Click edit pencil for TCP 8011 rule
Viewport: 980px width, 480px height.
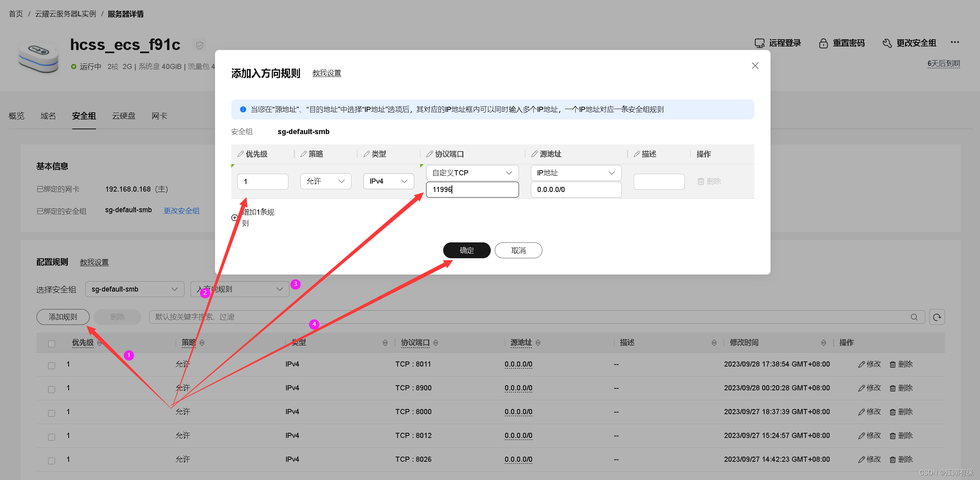(862, 364)
